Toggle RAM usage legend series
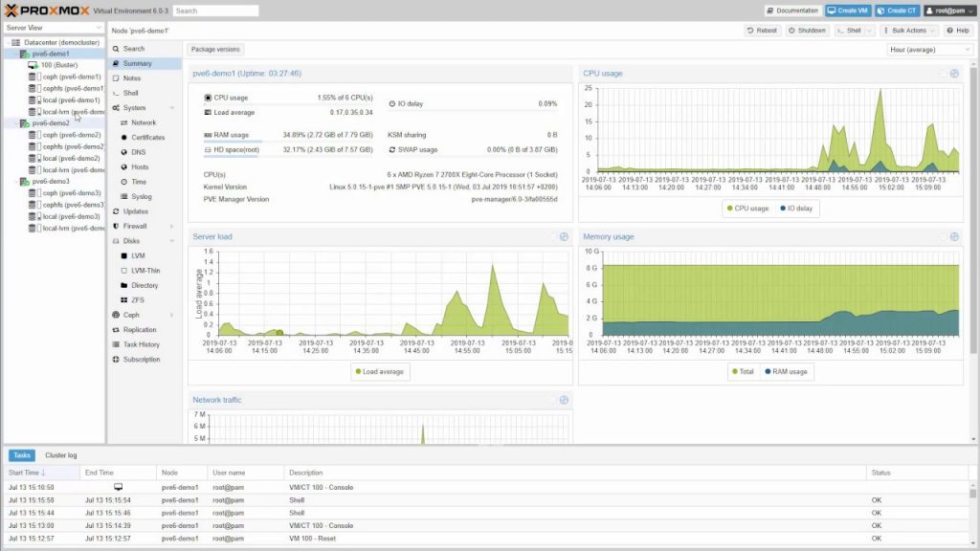This screenshot has width=980, height=551. tap(784, 371)
